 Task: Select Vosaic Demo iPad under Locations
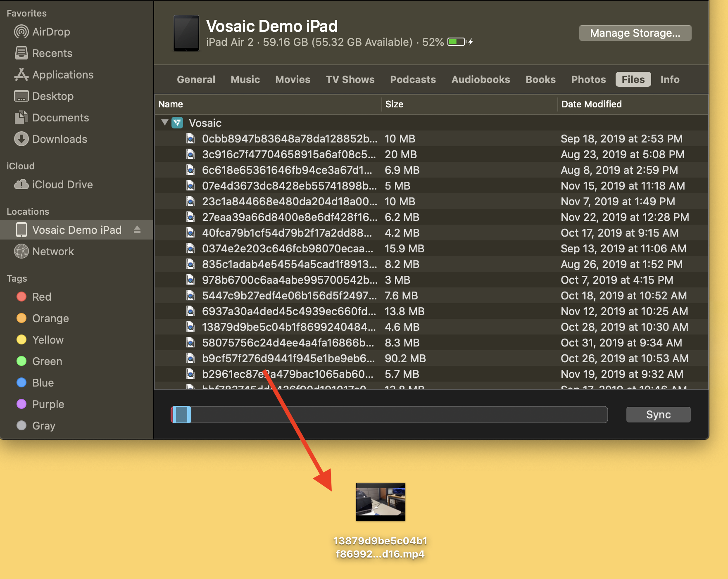click(x=76, y=230)
